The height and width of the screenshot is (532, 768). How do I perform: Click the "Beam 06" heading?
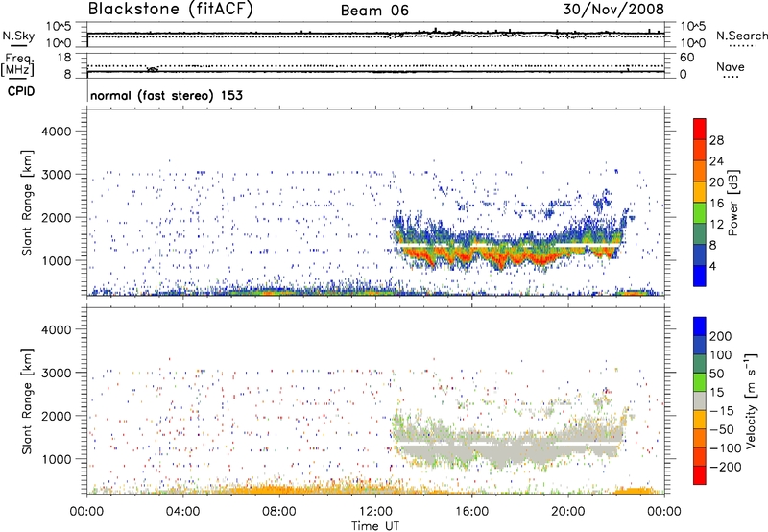(374, 11)
